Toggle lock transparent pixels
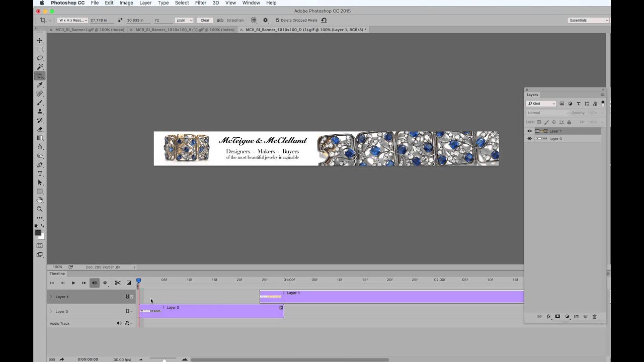Screen dimensions: 644x362 [539, 122]
